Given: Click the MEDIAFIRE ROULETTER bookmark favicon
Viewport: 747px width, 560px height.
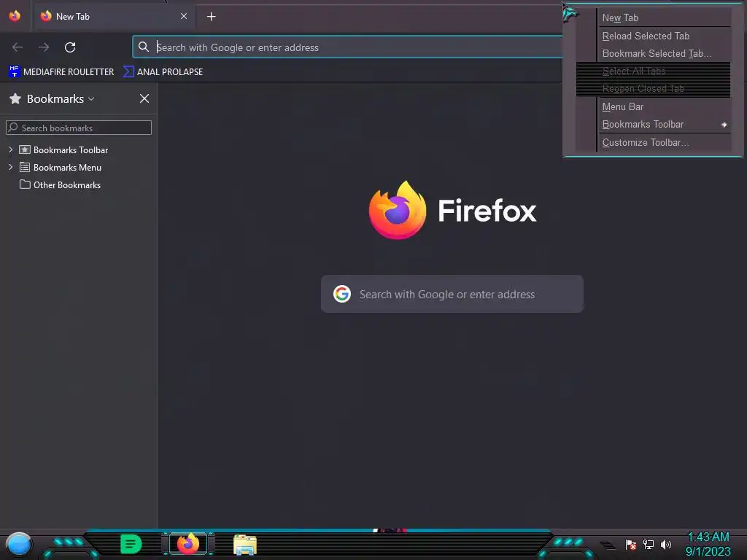Looking at the screenshot, I should pos(15,71).
